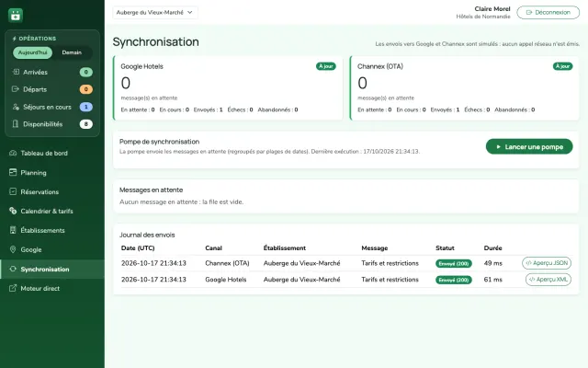The image size is (588, 368).
Task: Go to Planning section
Action: pyautogui.click(x=52, y=172)
